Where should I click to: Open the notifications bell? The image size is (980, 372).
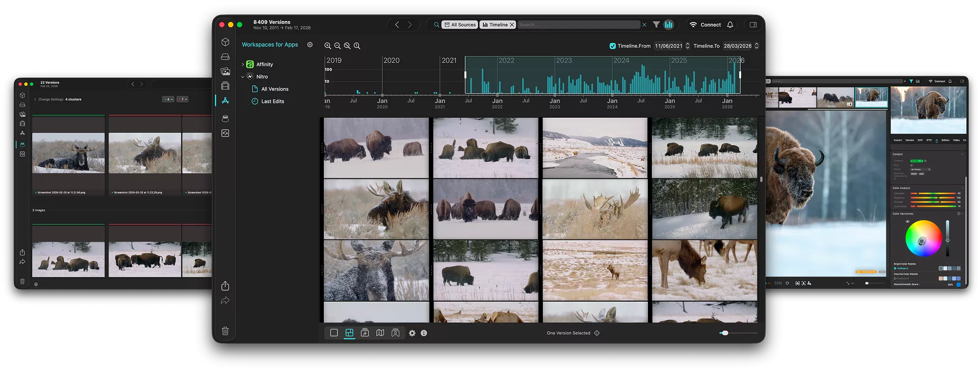[730, 24]
